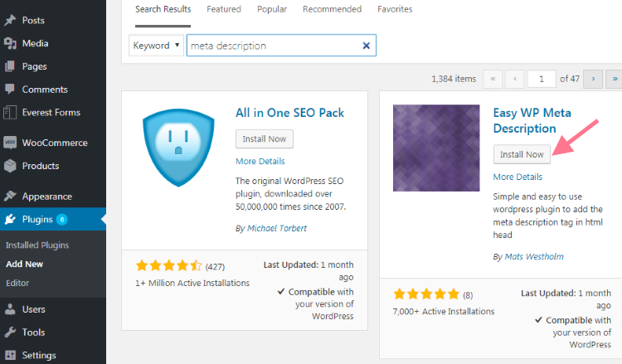Go to the previous results page arrow

point(515,79)
